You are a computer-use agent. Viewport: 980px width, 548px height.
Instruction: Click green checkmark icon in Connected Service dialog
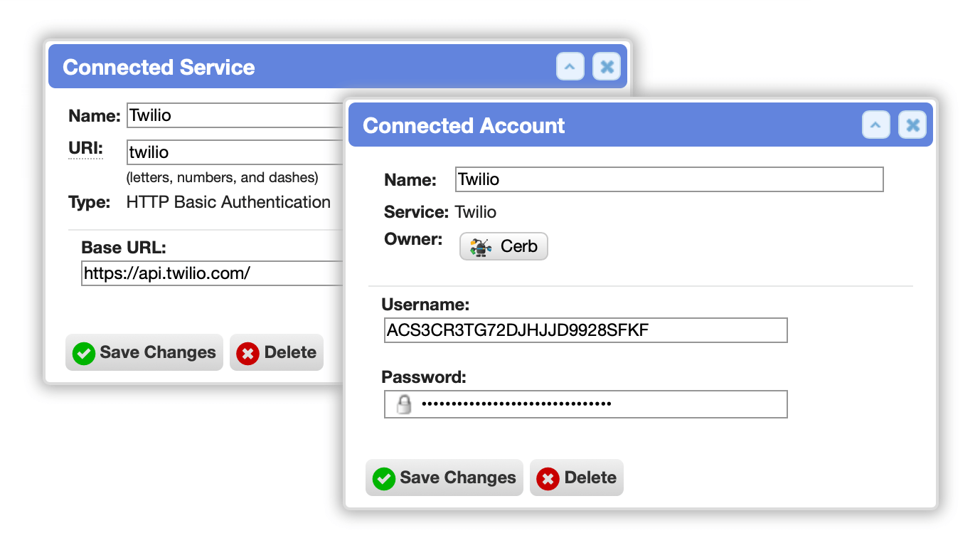click(x=85, y=353)
